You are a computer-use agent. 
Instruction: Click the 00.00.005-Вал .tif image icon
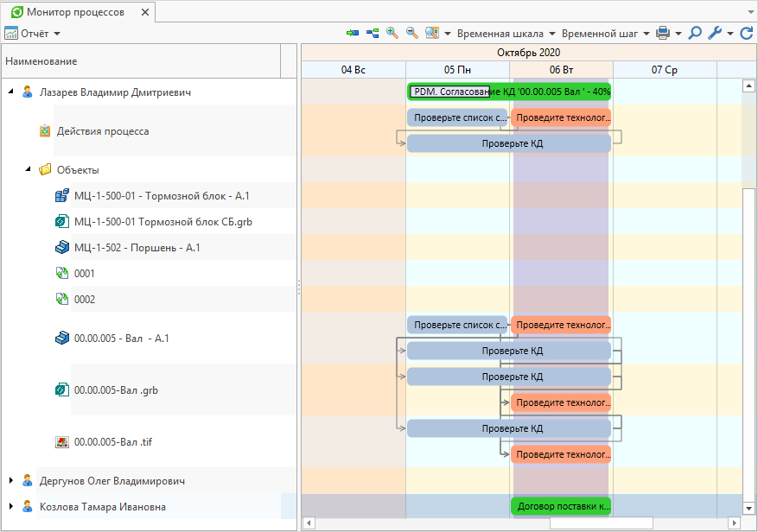62,441
